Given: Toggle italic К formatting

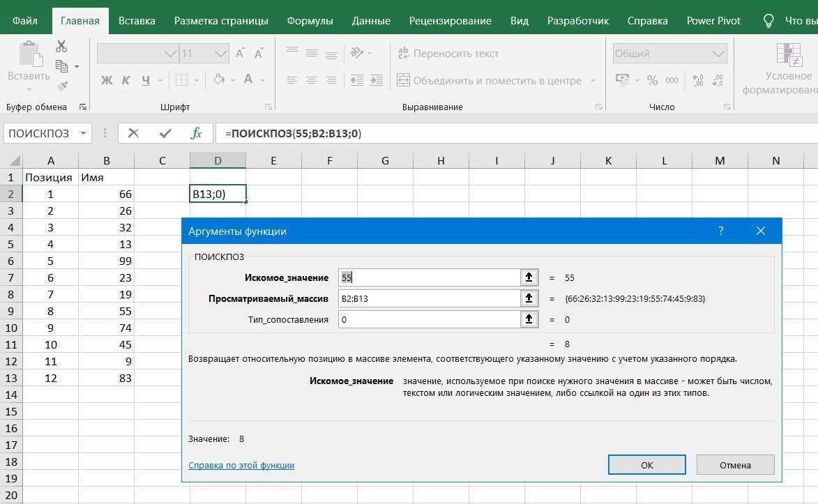Looking at the screenshot, I should tap(126, 80).
